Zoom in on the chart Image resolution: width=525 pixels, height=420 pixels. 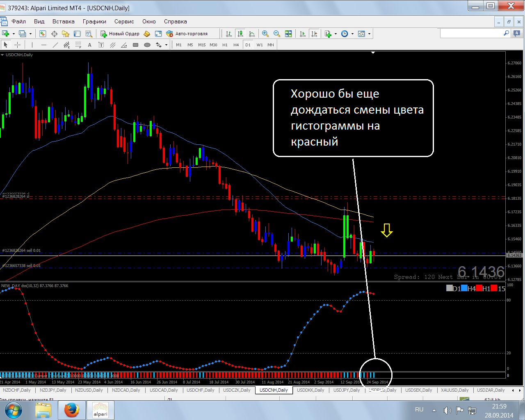265,34
